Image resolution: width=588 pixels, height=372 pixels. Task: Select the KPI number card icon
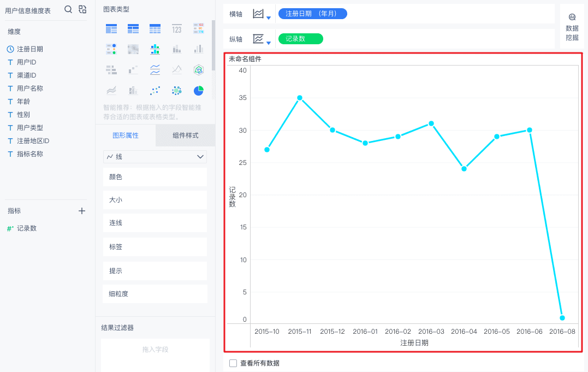pyautogui.click(x=177, y=29)
